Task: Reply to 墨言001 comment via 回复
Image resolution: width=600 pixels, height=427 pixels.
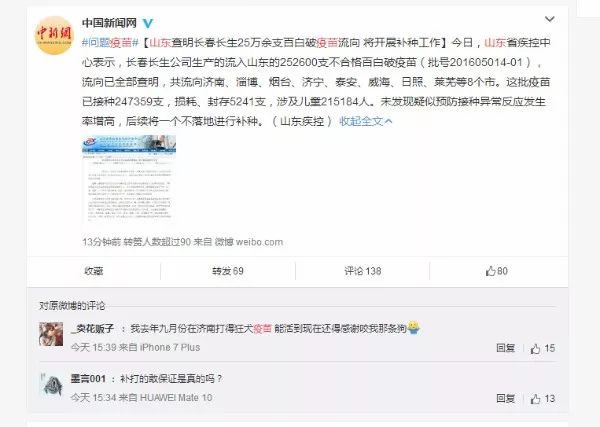Action: [x=505, y=399]
